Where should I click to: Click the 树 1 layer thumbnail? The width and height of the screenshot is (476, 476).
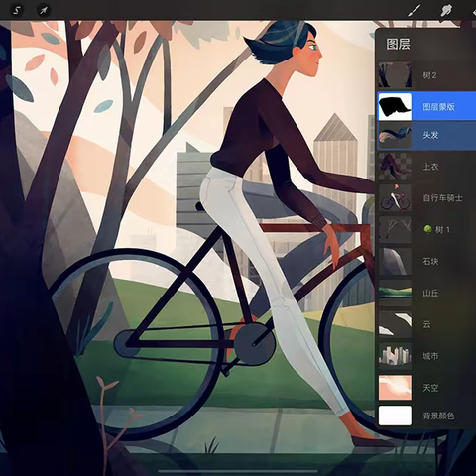coord(395,229)
